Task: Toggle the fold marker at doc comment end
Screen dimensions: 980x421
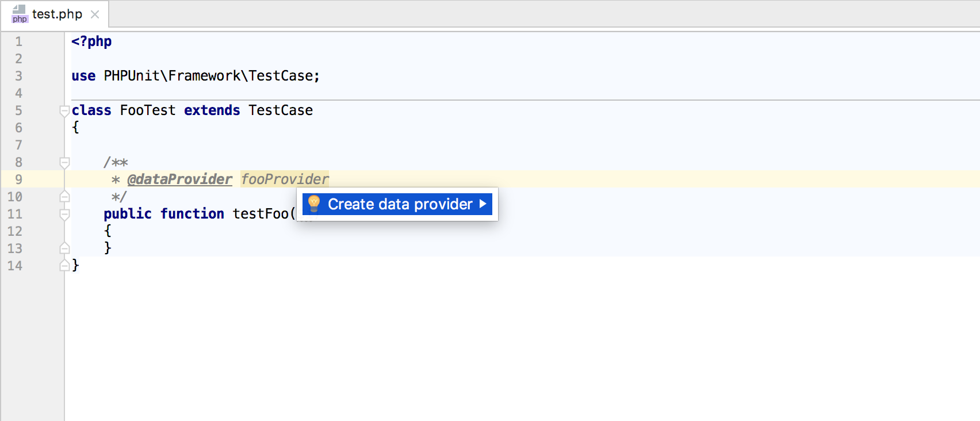Action: 64,197
